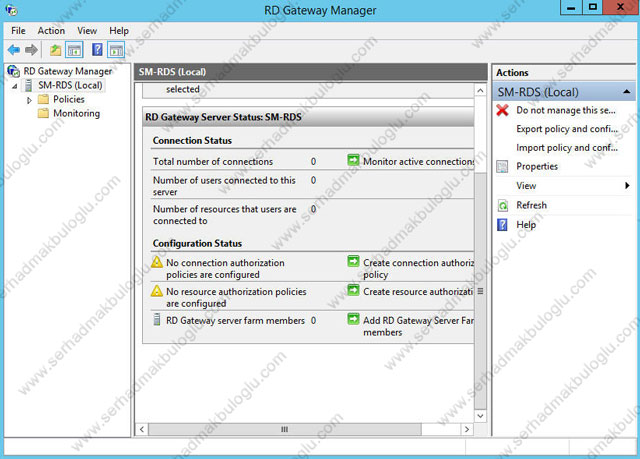Click the RD Gateway Manager root icon
This screenshot has width=640, height=459.
13,71
